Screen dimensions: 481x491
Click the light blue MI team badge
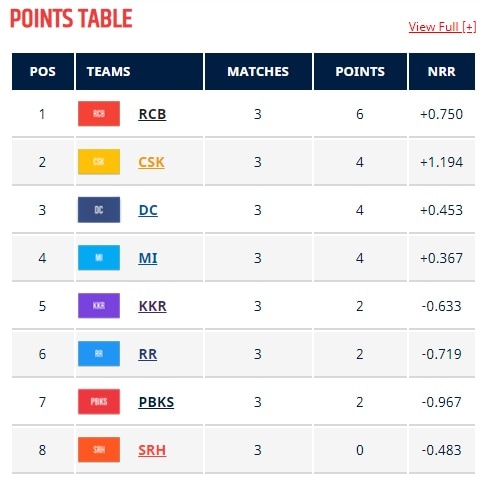(x=99, y=258)
